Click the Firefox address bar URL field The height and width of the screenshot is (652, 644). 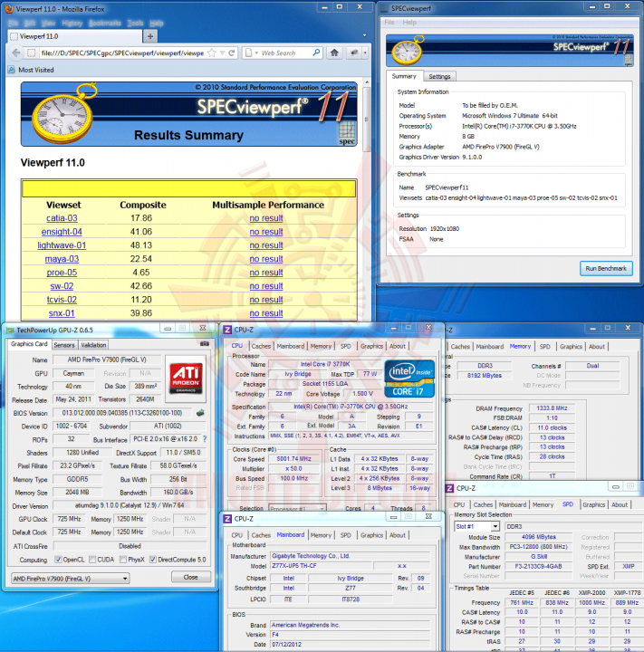tap(121, 53)
